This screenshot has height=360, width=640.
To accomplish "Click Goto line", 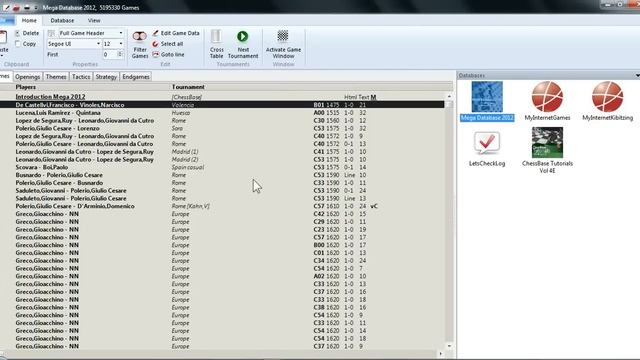I will coord(168,54).
